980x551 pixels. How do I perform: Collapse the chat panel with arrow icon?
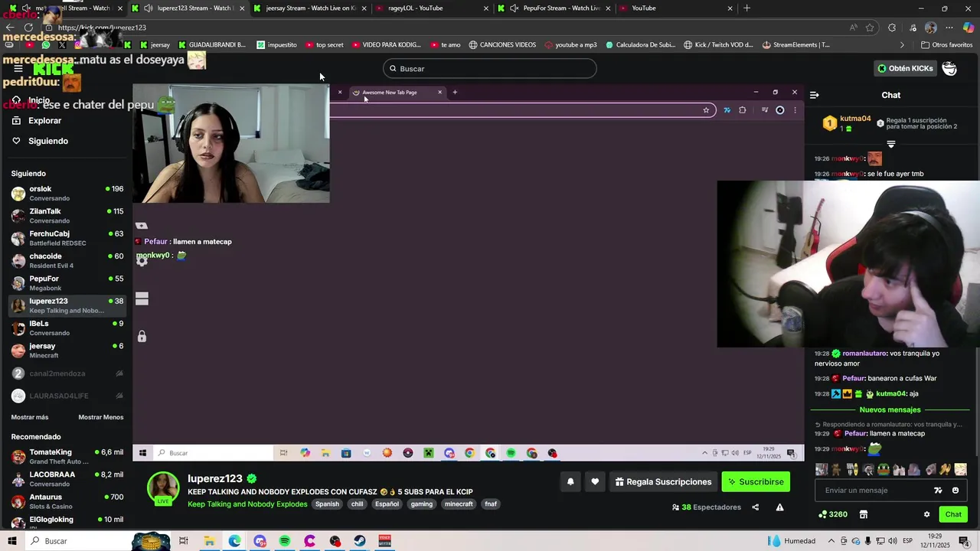tap(814, 95)
